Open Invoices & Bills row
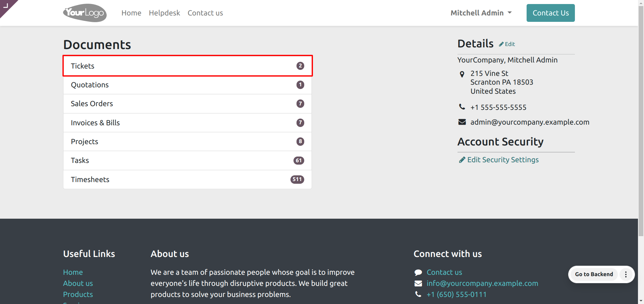The width and height of the screenshot is (644, 304). click(187, 123)
